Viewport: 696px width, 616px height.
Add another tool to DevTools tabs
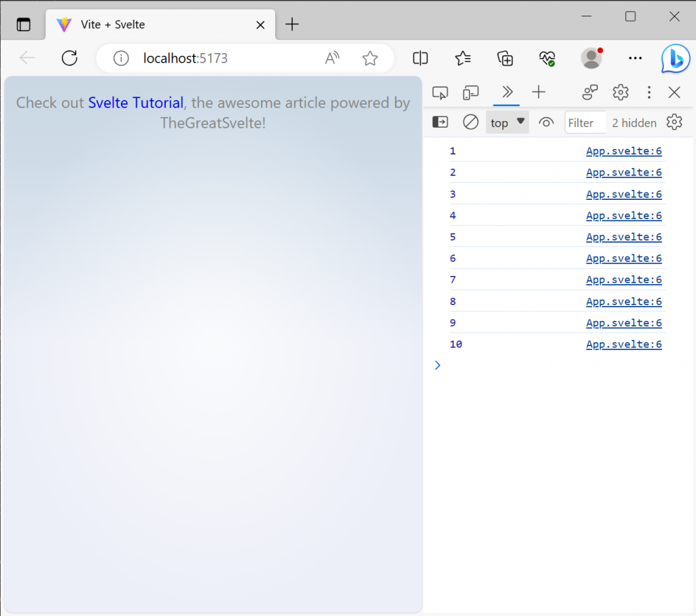coord(538,92)
